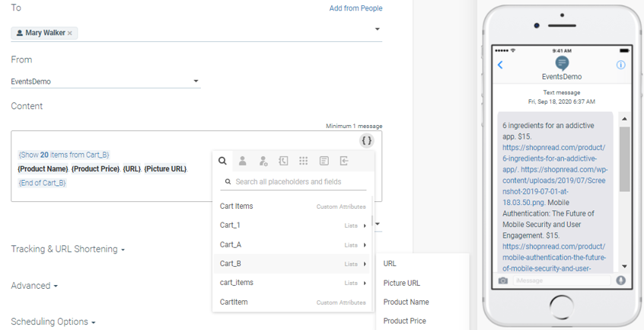The image size is (644, 330).
Task: Open the person with gear icon tab
Action: 263,161
